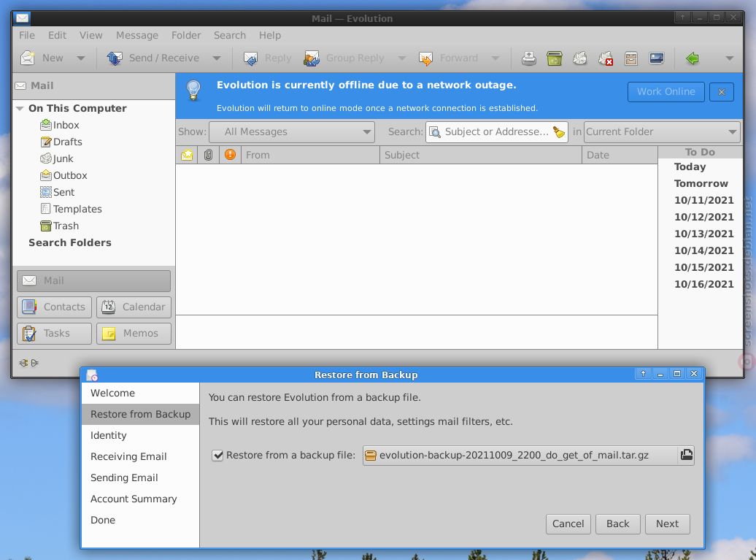Click the New message envelope icon
Viewport: 756px width, 560px height.
pos(28,58)
